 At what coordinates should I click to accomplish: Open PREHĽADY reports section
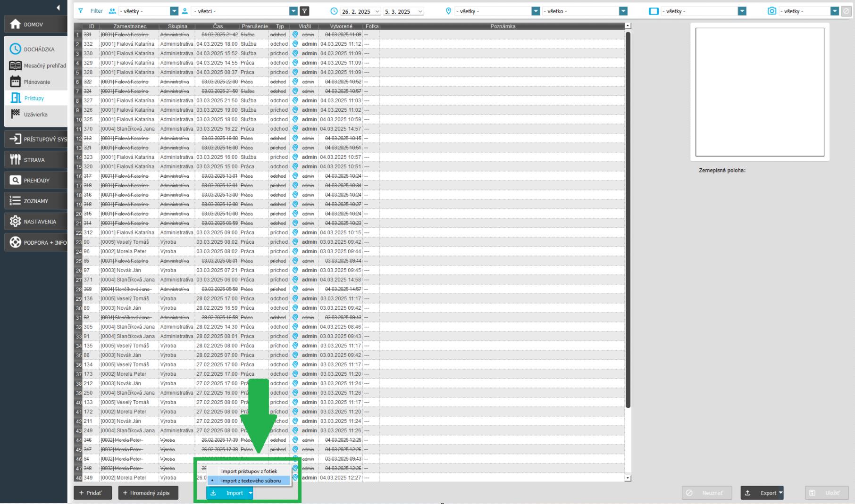coord(36,180)
